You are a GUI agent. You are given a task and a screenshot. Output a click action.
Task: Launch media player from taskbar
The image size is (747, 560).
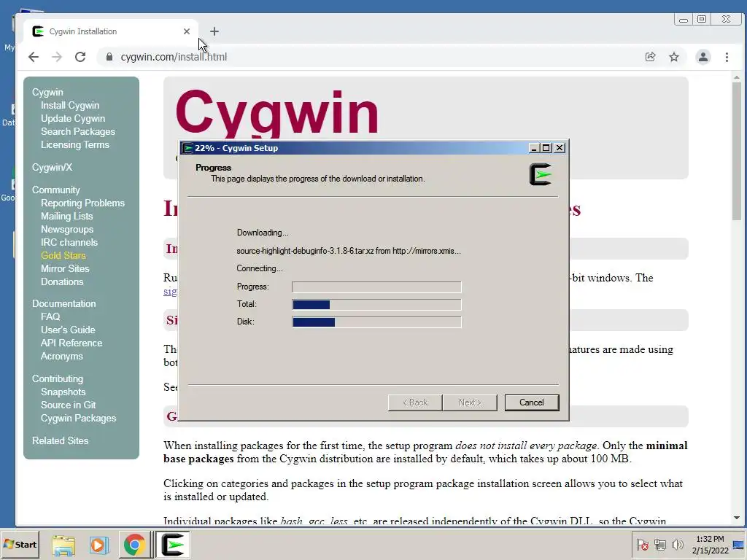pyautogui.click(x=99, y=545)
